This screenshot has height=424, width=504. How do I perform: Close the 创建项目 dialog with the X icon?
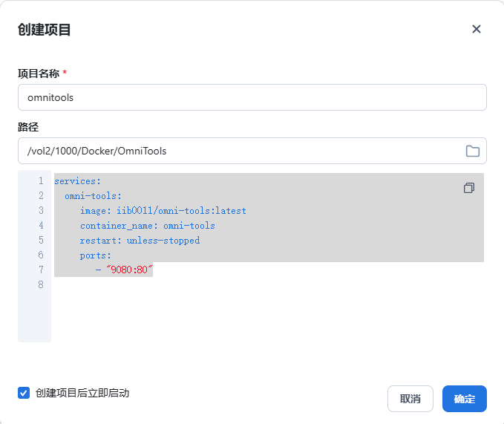coord(477,29)
